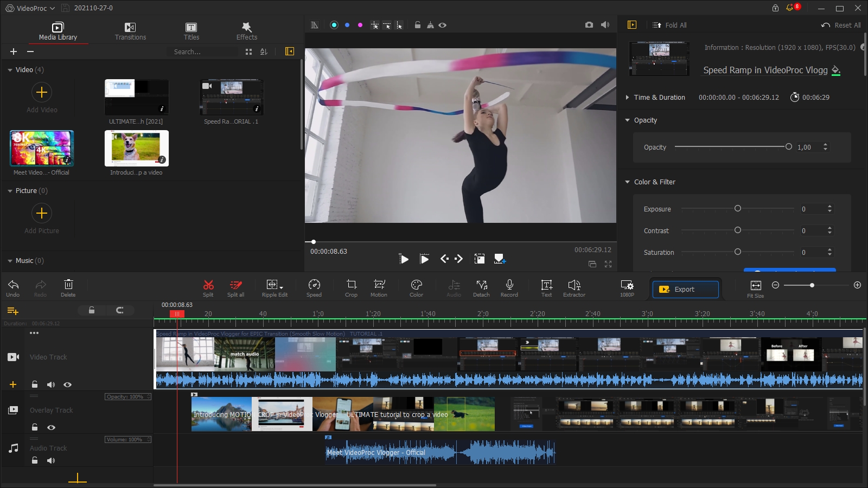Delete the selected clip
The image size is (868, 488).
[68, 288]
